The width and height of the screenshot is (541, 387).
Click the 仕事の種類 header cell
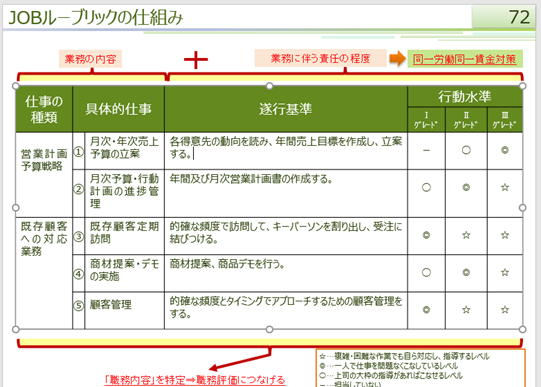pyautogui.click(x=44, y=109)
